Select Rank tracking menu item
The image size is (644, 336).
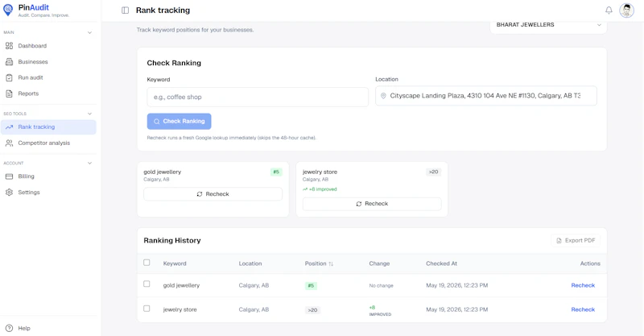48,127
